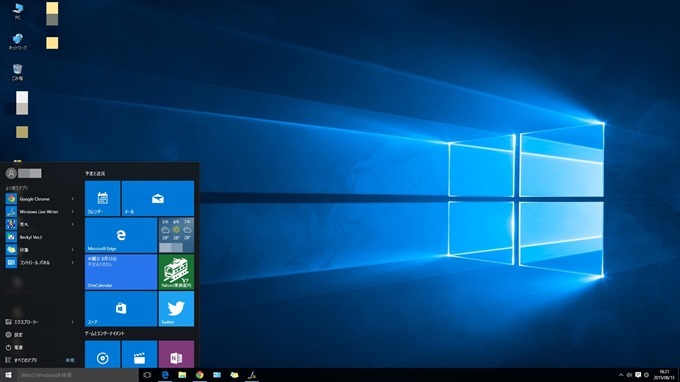Expand Windows Live Writer jump list arrow

[x=73, y=212]
